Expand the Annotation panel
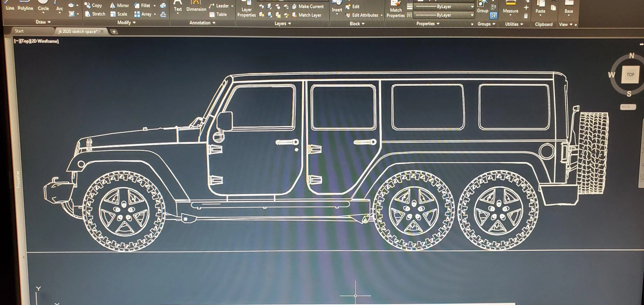 202,23
